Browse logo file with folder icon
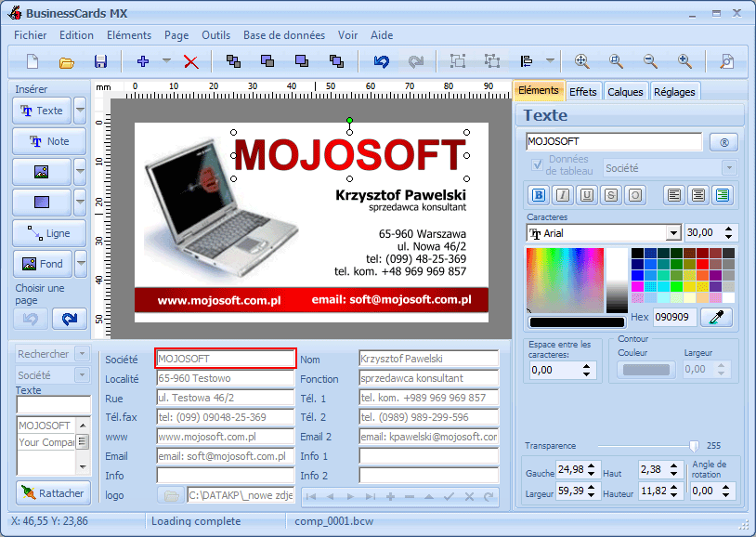 coord(171,495)
